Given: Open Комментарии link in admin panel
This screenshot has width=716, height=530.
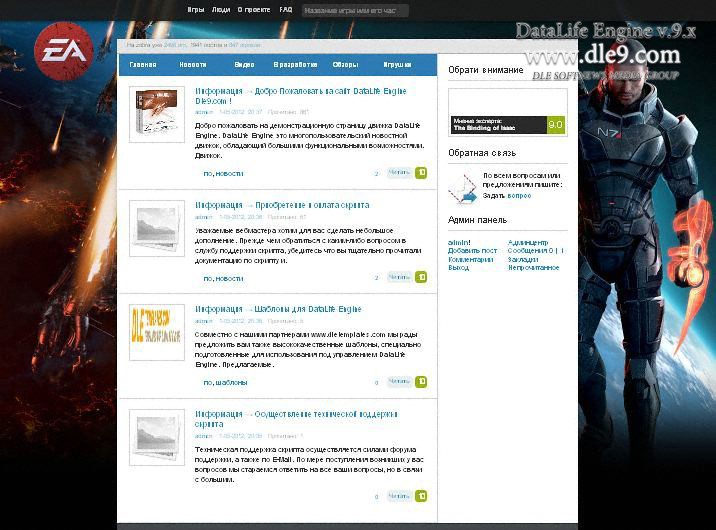Looking at the screenshot, I should tap(470, 259).
